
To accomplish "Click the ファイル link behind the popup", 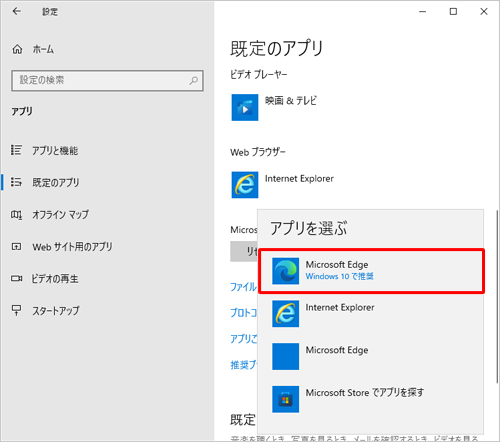I will point(243,287).
